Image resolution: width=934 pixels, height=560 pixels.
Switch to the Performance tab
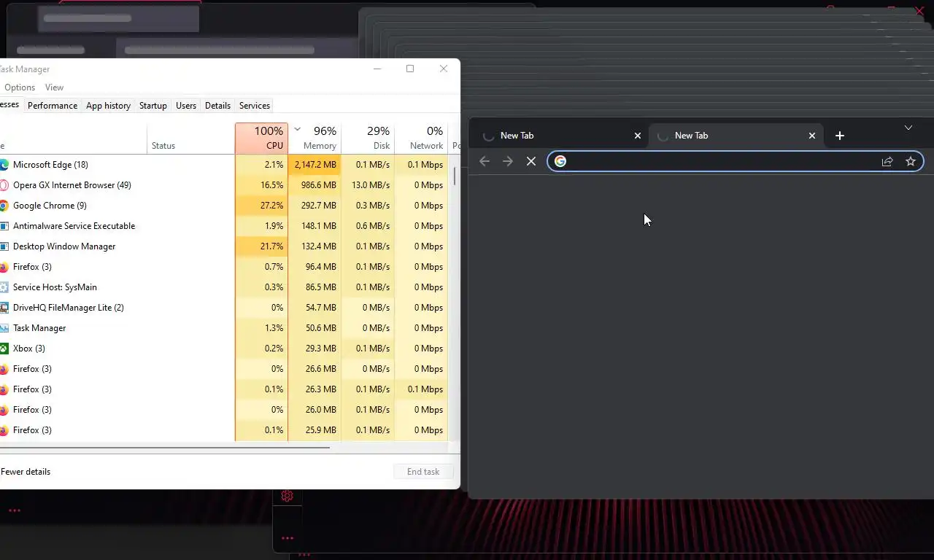click(53, 106)
